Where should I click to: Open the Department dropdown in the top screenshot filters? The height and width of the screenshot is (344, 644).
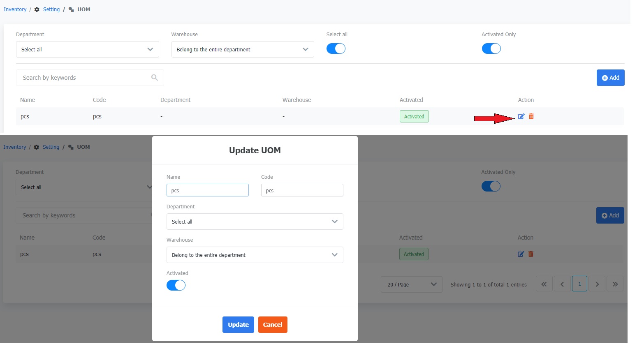pyautogui.click(x=88, y=49)
